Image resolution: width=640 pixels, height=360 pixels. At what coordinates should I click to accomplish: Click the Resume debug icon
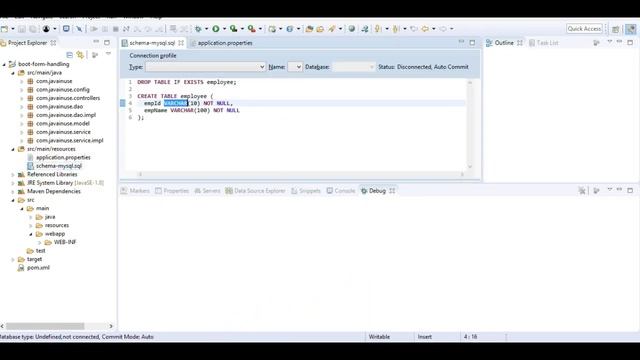94,29
